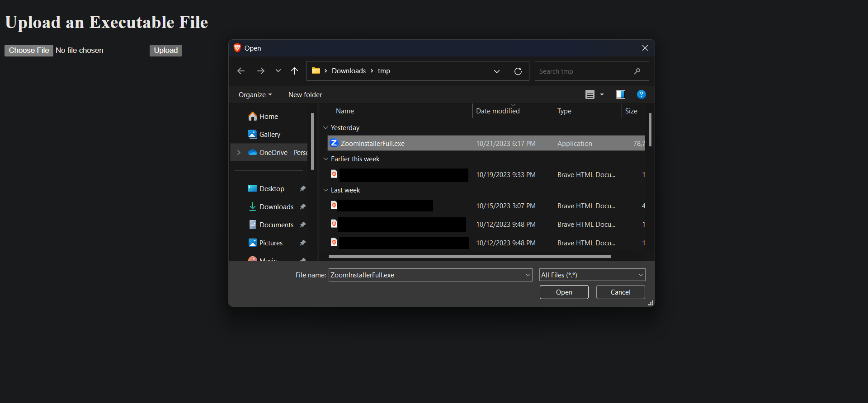Click Choose File on the web page
The image size is (868, 403).
pyautogui.click(x=29, y=51)
